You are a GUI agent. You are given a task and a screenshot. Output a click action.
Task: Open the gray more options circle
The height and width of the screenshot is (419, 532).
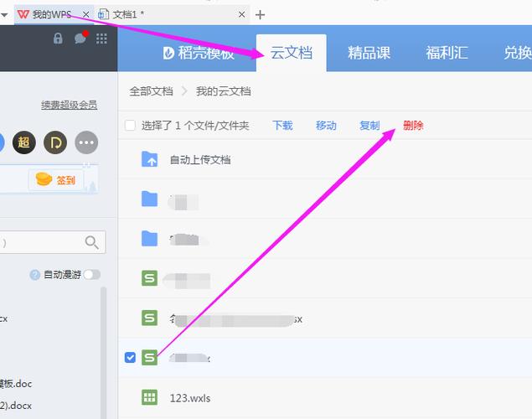coord(86,142)
